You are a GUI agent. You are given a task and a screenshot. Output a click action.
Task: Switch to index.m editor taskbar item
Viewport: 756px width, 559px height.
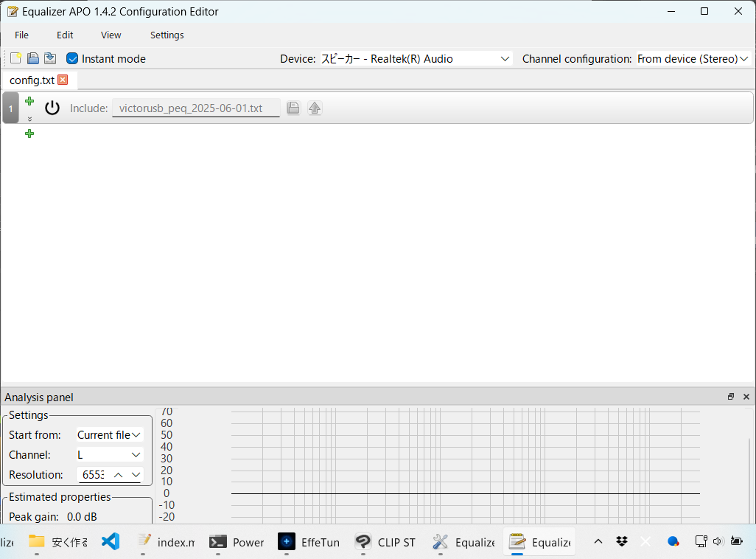166,541
